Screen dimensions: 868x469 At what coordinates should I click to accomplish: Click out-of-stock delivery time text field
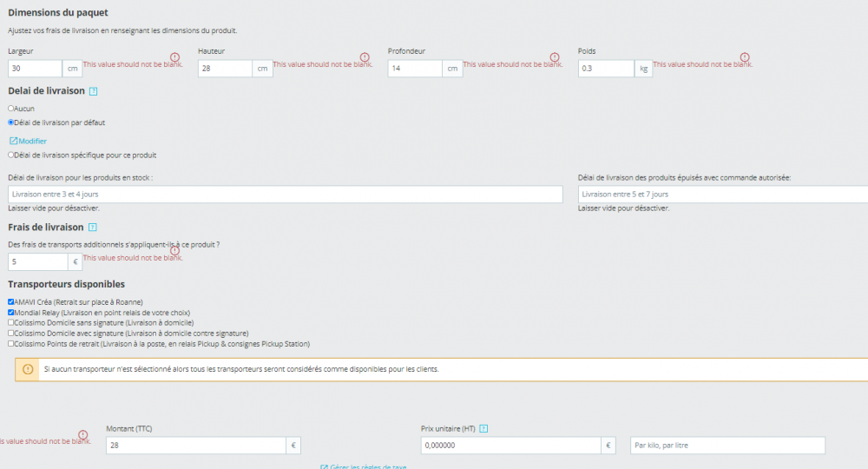[x=723, y=195]
